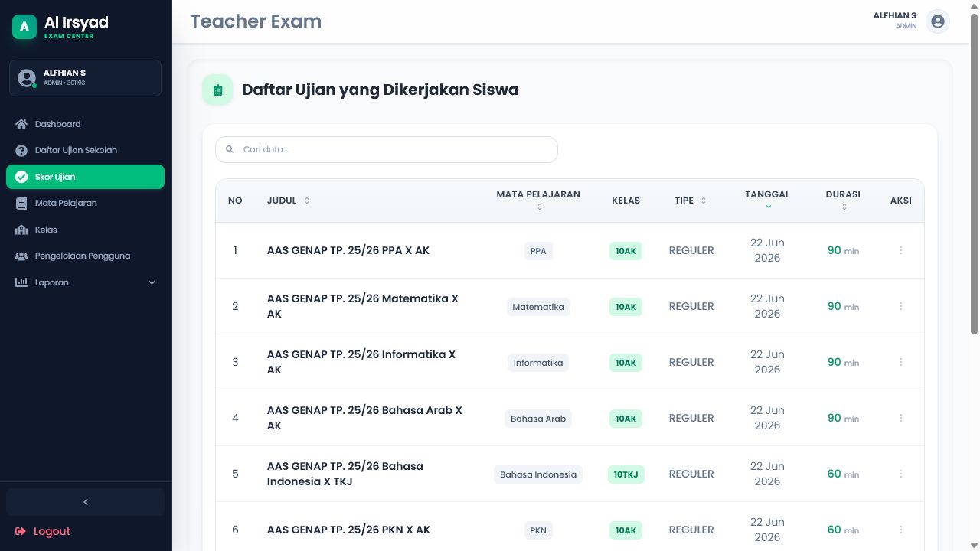Click the search magnifier icon
Image resolution: width=980 pixels, height=551 pixels.
pos(230,150)
